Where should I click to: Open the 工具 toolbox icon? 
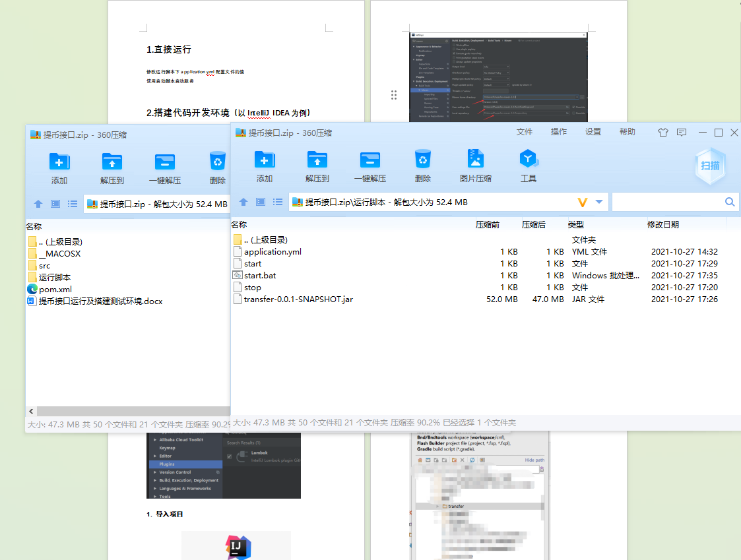coord(528,166)
